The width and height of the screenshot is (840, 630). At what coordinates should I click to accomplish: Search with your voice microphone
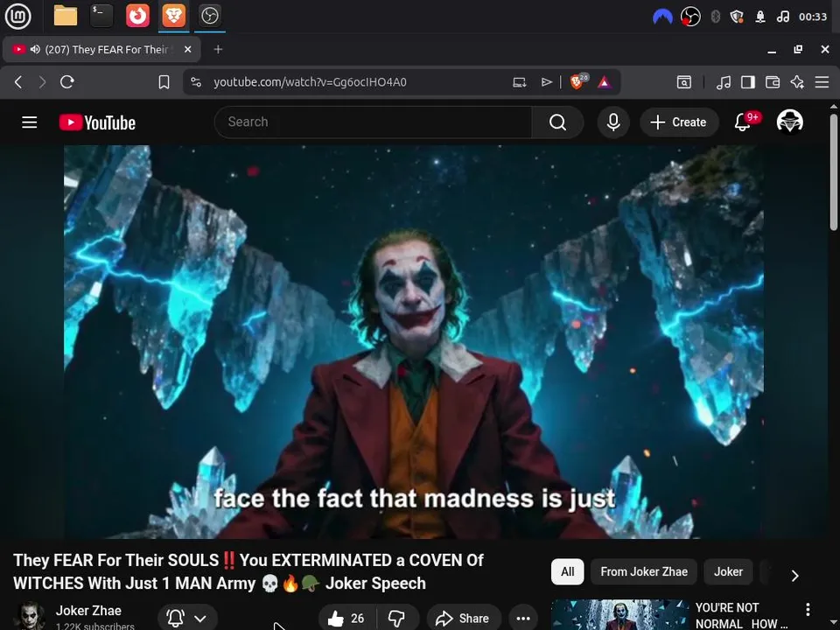tap(613, 122)
